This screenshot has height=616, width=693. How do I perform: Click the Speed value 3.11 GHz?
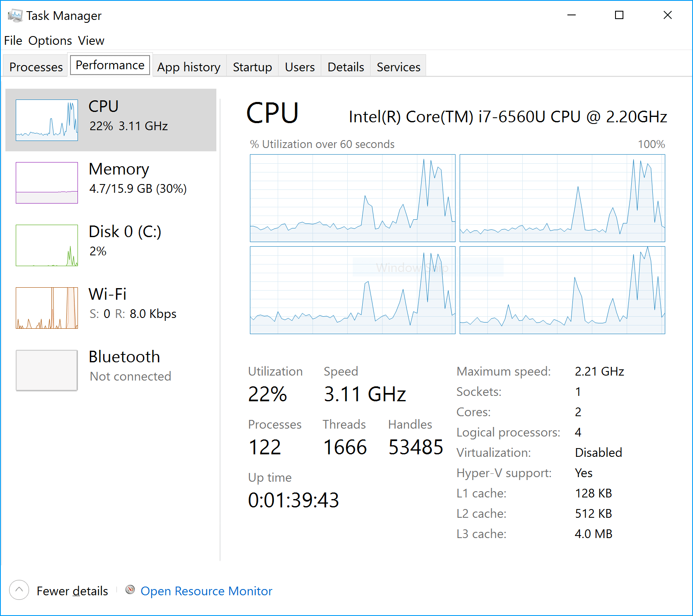pos(365,394)
